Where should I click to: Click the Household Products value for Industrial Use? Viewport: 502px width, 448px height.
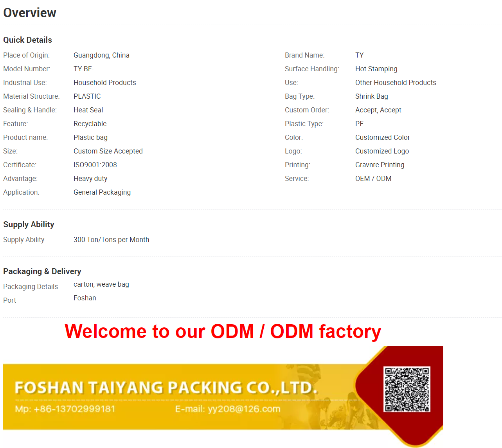click(x=105, y=83)
